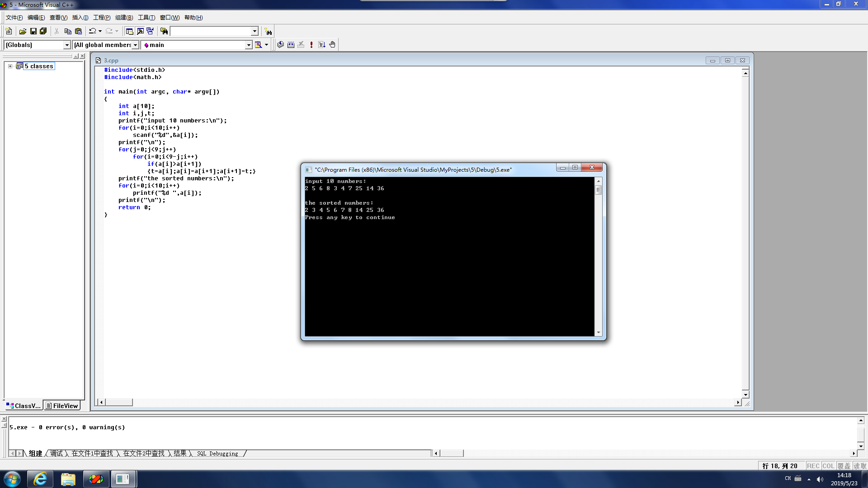Viewport: 868px width, 488px height.
Task: Toggle breakpoint with the hand icon
Action: (x=332, y=45)
